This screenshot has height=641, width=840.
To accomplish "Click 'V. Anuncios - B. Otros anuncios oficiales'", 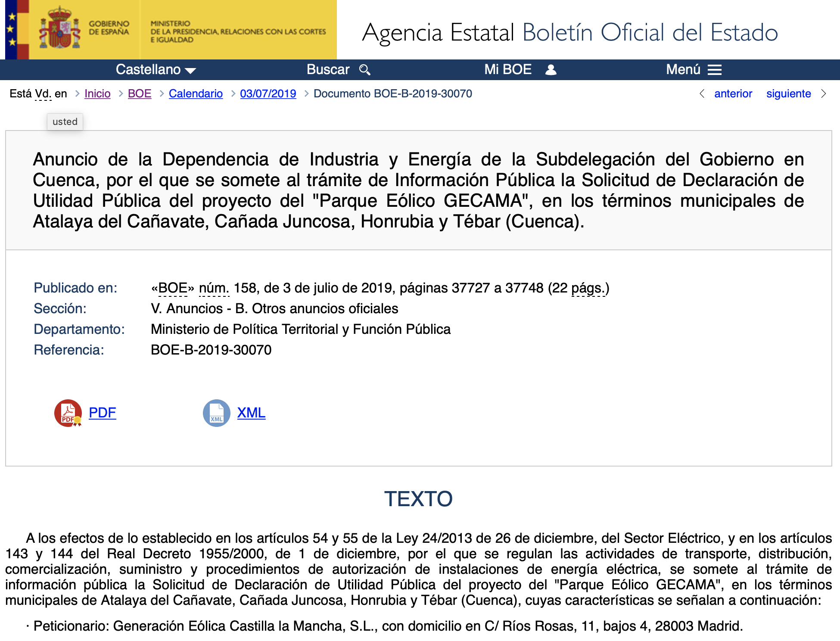I will tap(274, 308).
